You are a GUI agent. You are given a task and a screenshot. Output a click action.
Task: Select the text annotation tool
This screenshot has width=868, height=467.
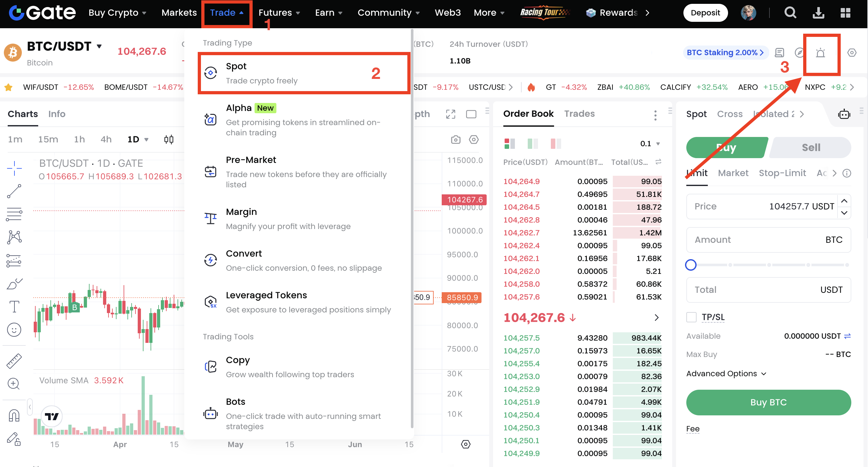14,306
